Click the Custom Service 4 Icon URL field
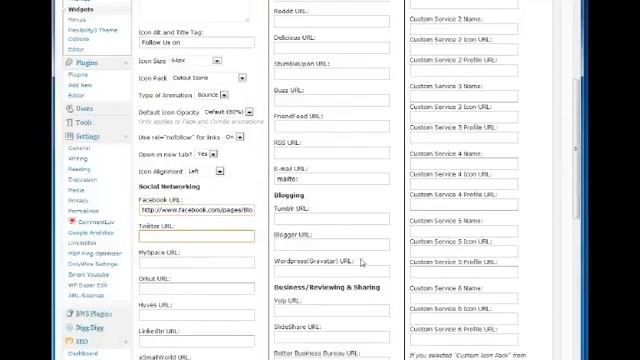 [x=464, y=184]
